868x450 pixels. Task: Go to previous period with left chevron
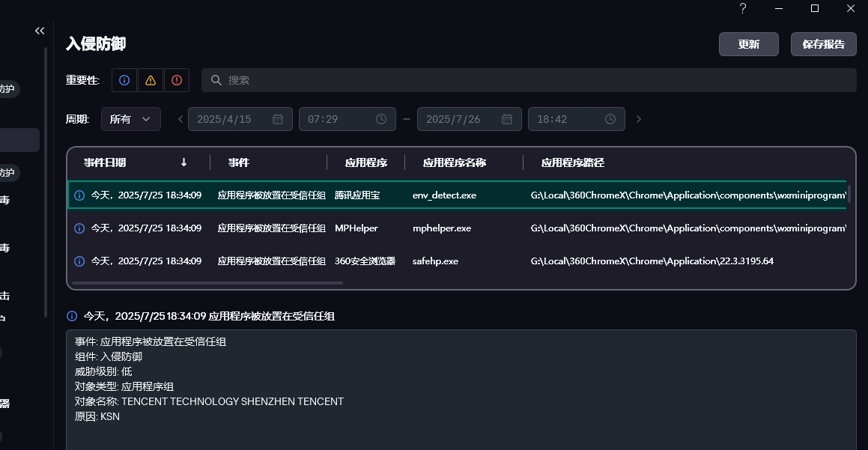pos(180,119)
